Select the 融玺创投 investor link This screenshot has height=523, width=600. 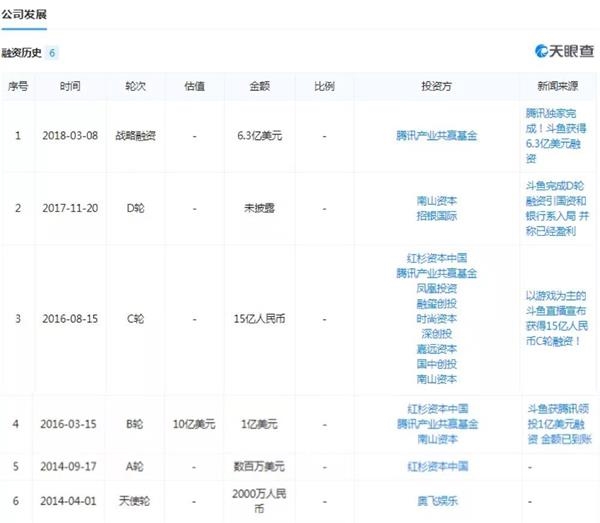coord(437,302)
